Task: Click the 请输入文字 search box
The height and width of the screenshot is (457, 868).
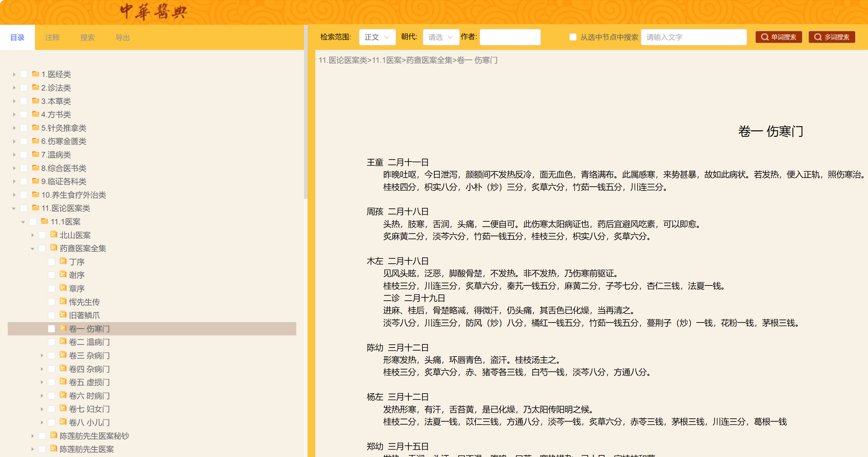Action: pos(694,37)
